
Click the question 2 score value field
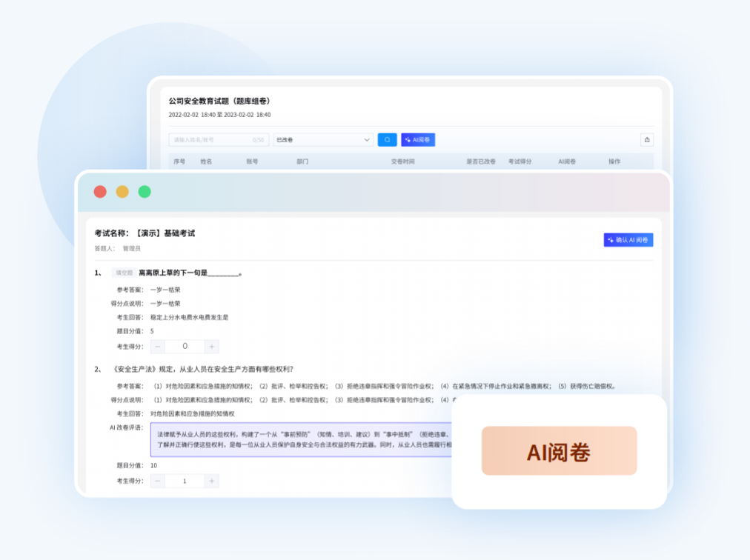185,481
